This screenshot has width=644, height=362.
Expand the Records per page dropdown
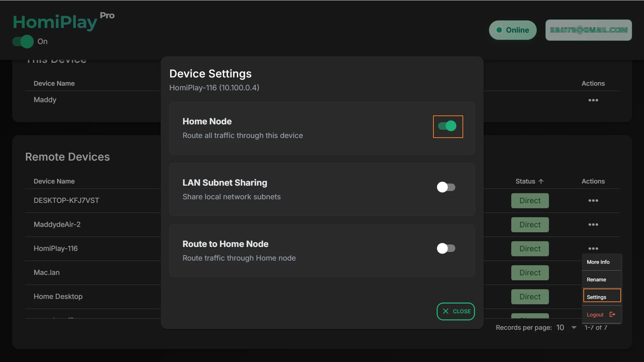pos(567,328)
